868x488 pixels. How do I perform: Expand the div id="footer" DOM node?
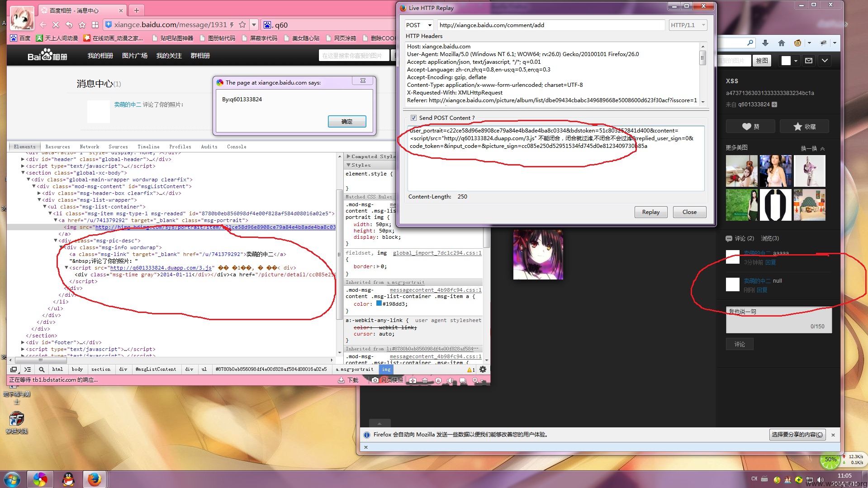click(x=23, y=342)
